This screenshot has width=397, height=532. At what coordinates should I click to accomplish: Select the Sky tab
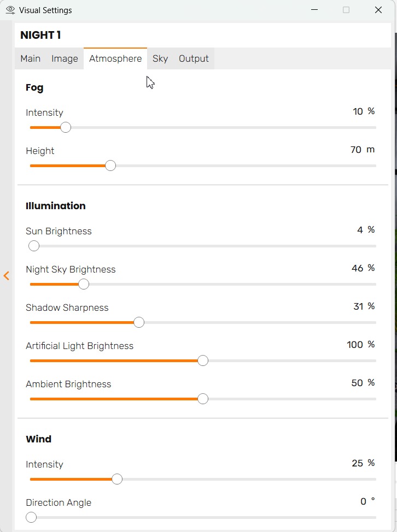(160, 58)
